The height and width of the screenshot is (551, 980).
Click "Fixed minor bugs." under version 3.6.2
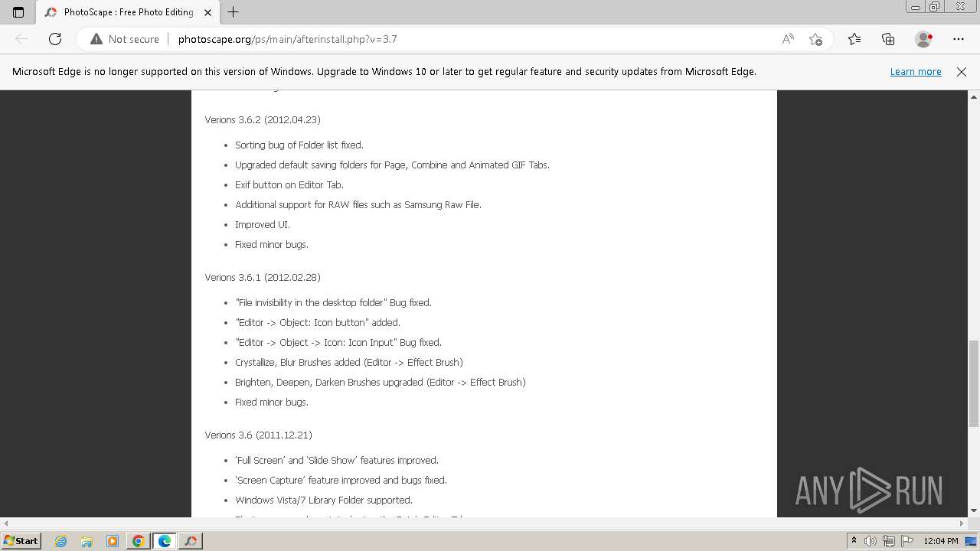(x=272, y=244)
